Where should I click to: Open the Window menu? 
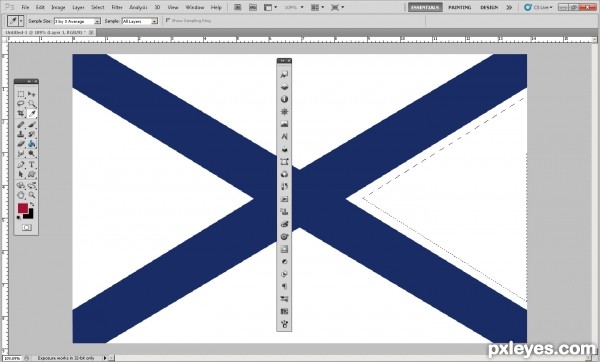[x=195, y=7]
